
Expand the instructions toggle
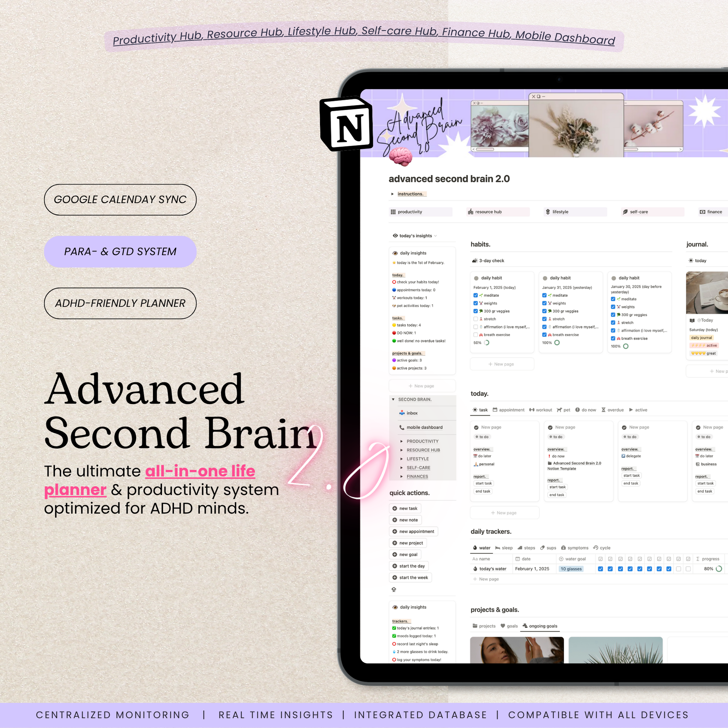coord(392,194)
